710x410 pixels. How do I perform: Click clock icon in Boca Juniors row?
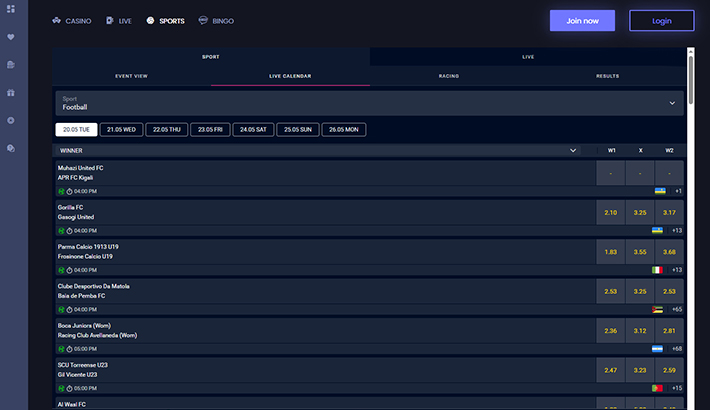[70, 349]
